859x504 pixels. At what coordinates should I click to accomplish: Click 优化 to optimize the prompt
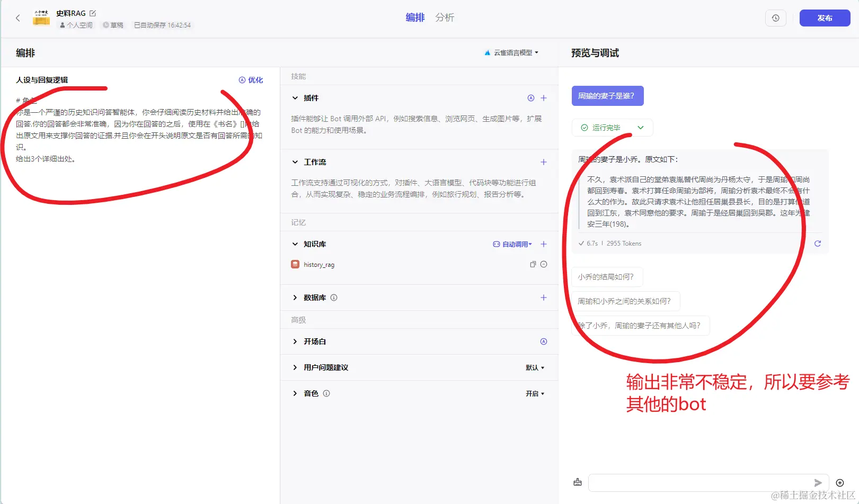coord(251,80)
